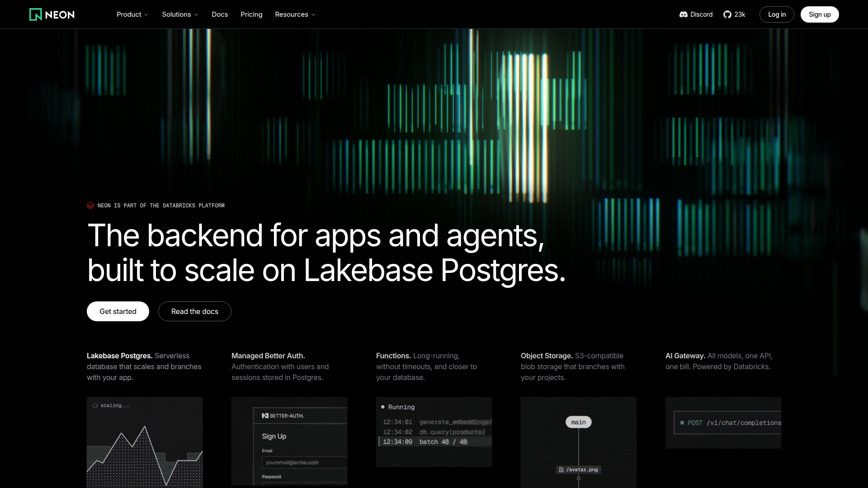868x488 pixels.
Task: Click the green POST status dot
Action: [682, 423]
